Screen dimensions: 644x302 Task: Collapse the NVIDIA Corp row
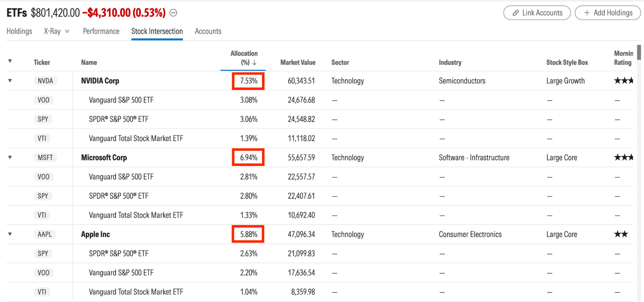coord(10,81)
